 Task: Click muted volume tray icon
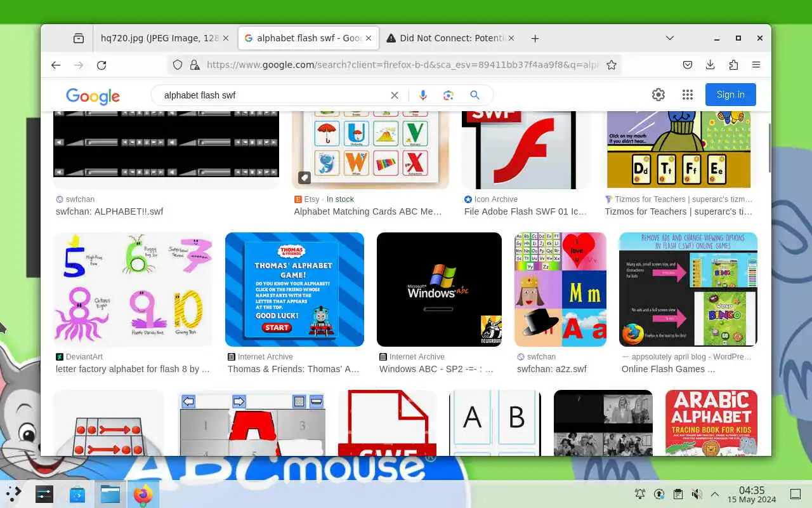point(697,494)
